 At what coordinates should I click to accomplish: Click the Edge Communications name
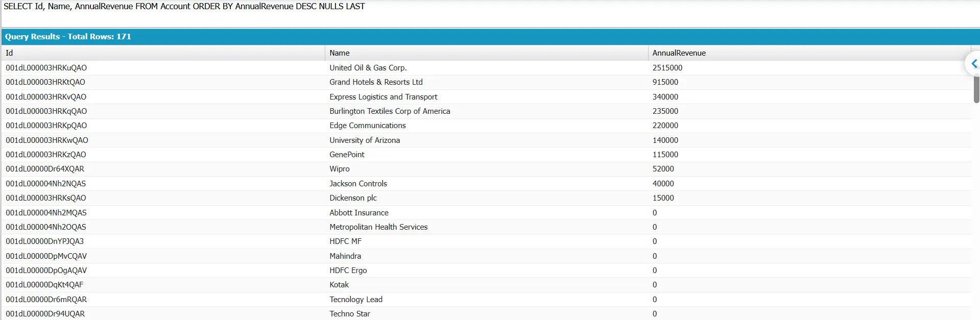tap(368, 126)
